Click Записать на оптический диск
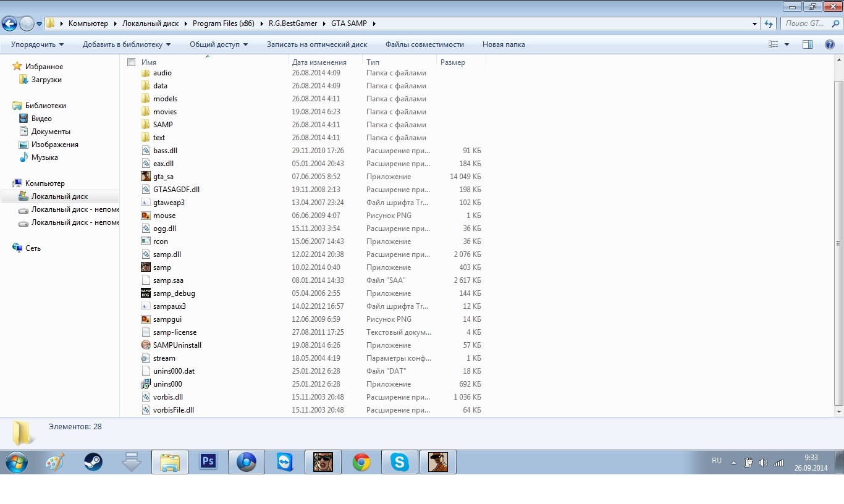 (317, 44)
